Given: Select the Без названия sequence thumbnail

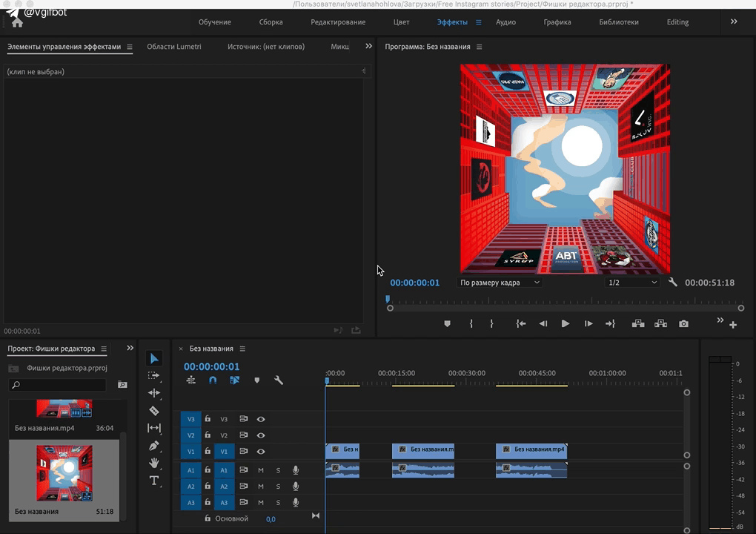Looking at the screenshot, I should coord(64,473).
